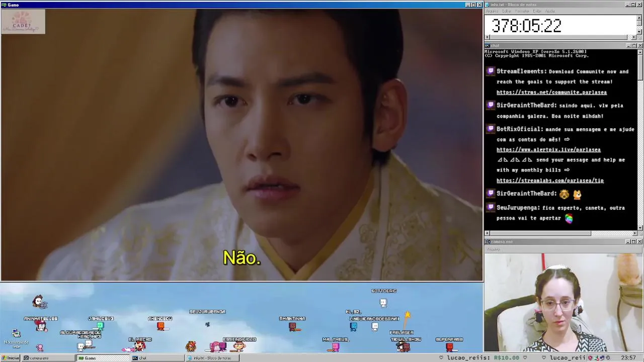Click the JAMILCEV3 green avatar
The height and width of the screenshot is (362, 644).
pyautogui.click(x=100, y=326)
